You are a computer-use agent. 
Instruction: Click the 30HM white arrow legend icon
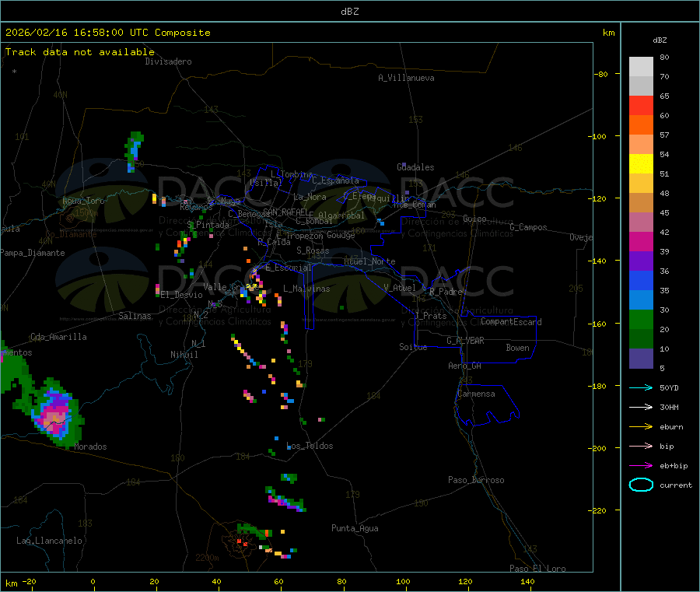click(x=641, y=407)
